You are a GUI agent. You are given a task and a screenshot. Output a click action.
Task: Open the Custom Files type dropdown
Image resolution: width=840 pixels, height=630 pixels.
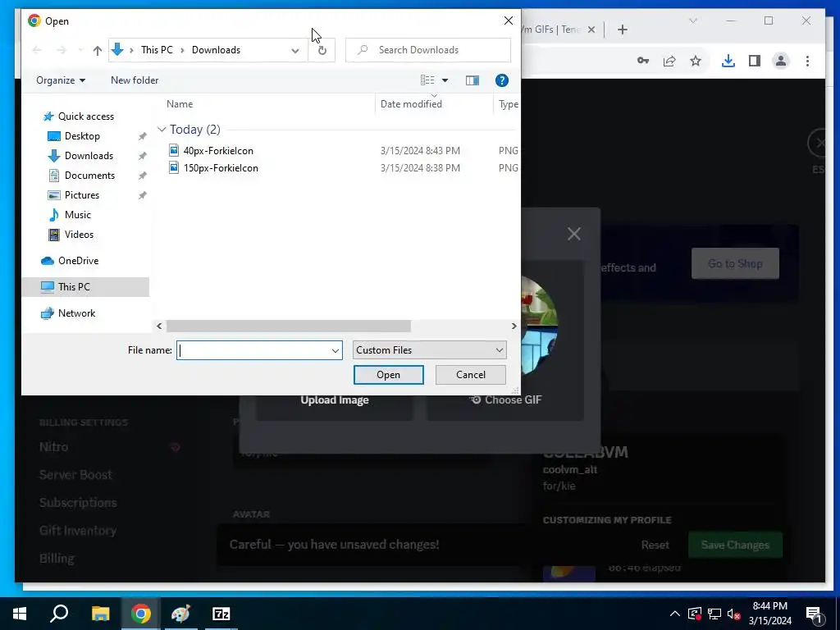pos(429,350)
